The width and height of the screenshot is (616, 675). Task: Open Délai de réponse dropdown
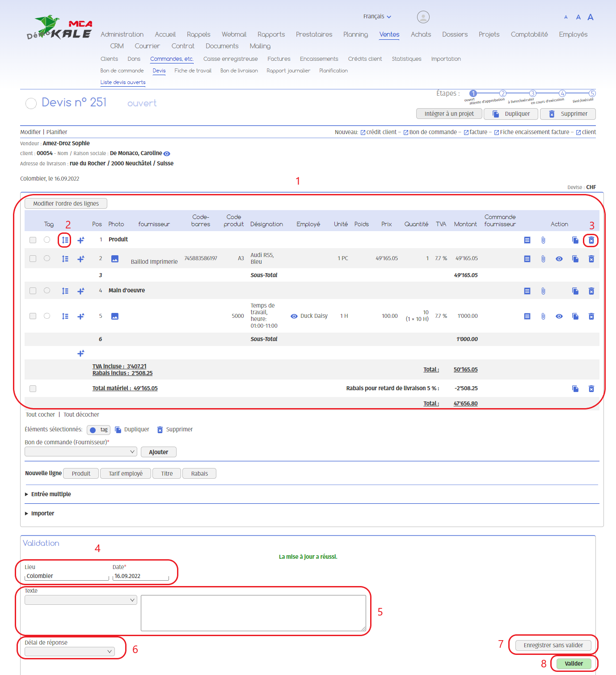(x=70, y=652)
